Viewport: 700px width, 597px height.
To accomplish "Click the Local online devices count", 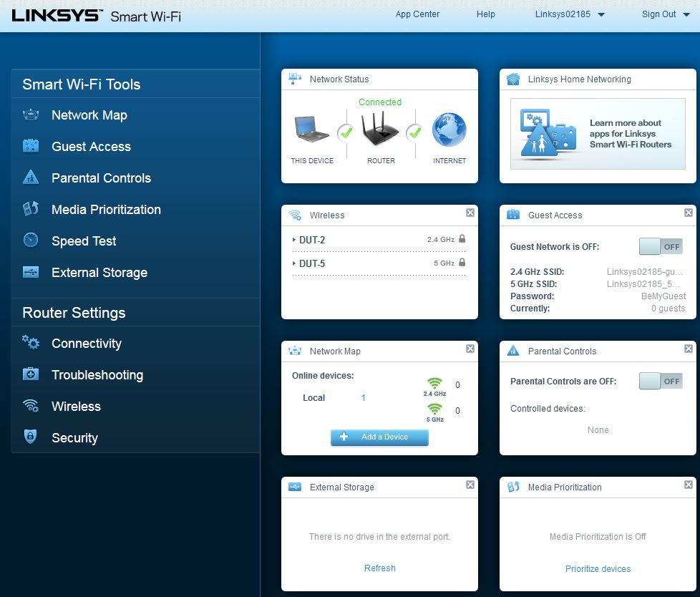I will click(x=364, y=397).
